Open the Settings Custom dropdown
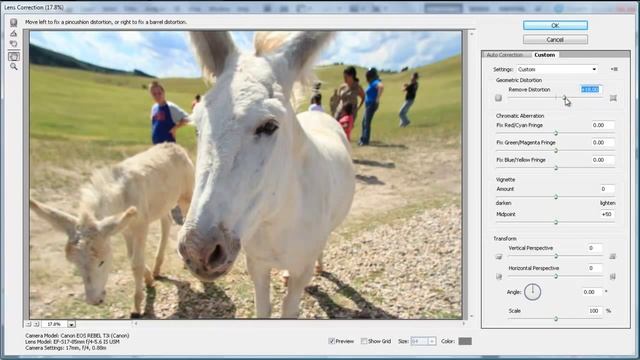Viewport: 640px width, 360px height. 557,69
